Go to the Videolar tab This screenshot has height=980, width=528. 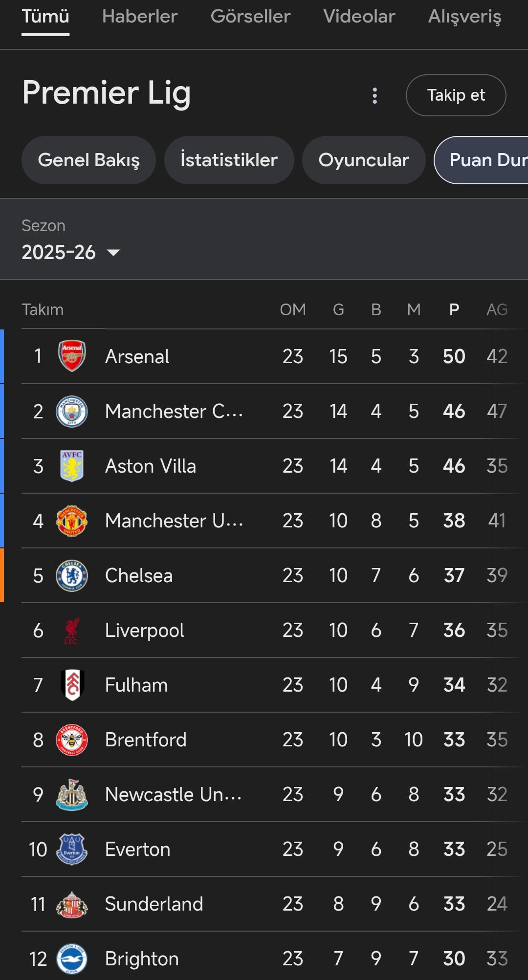(359, 17)
